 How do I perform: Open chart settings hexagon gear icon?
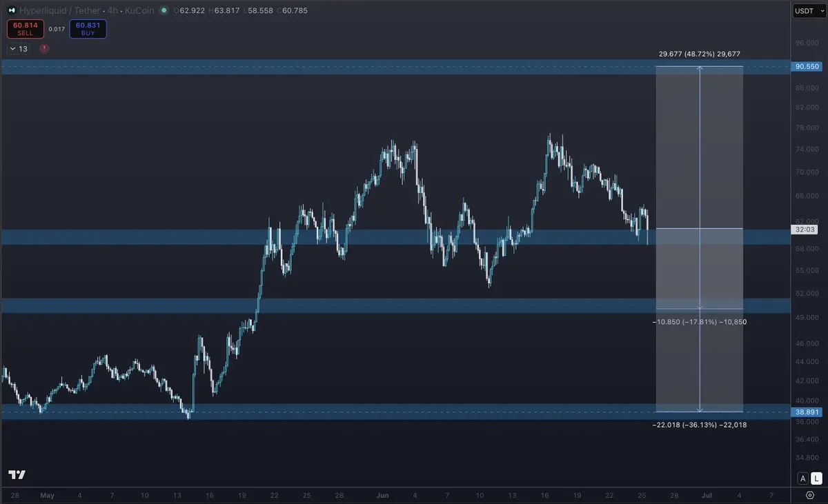[x=810, y=495]
